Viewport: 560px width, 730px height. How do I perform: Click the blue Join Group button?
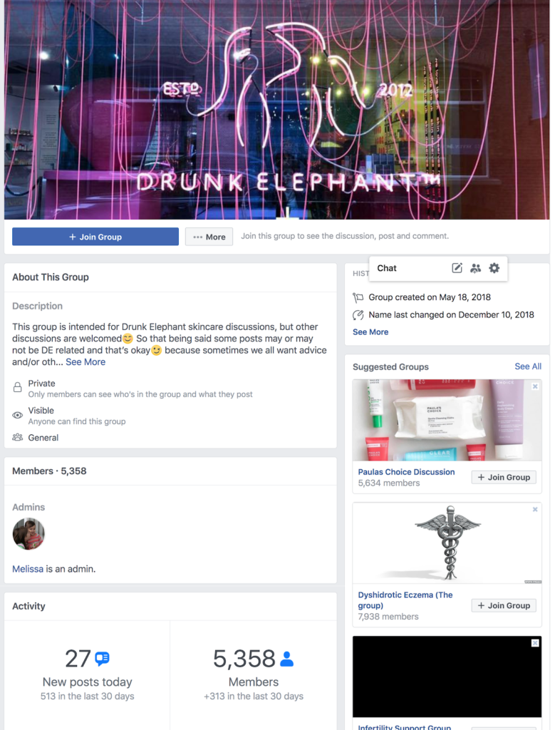[95, 237]
